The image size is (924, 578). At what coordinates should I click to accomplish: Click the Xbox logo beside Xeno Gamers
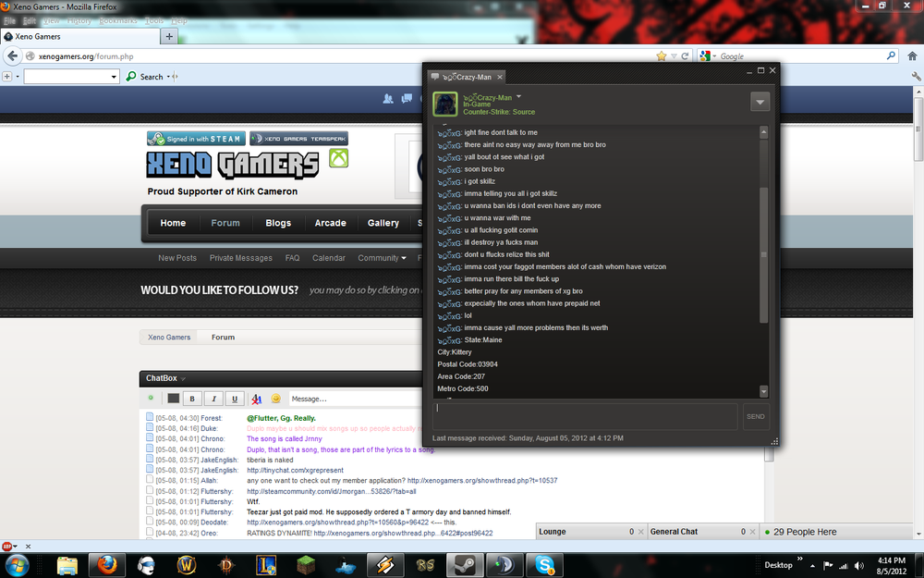click(339, 158)
